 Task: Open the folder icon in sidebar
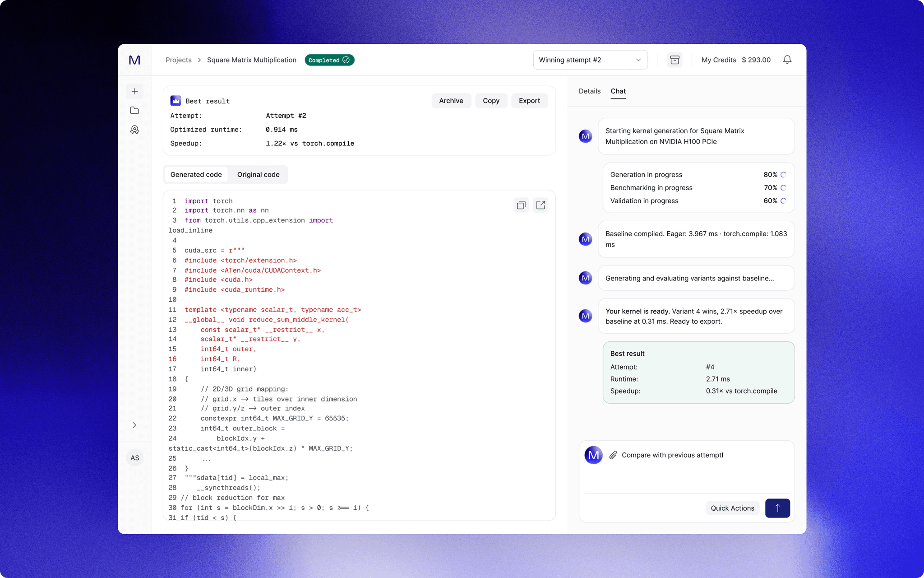[x=134, y=111]
